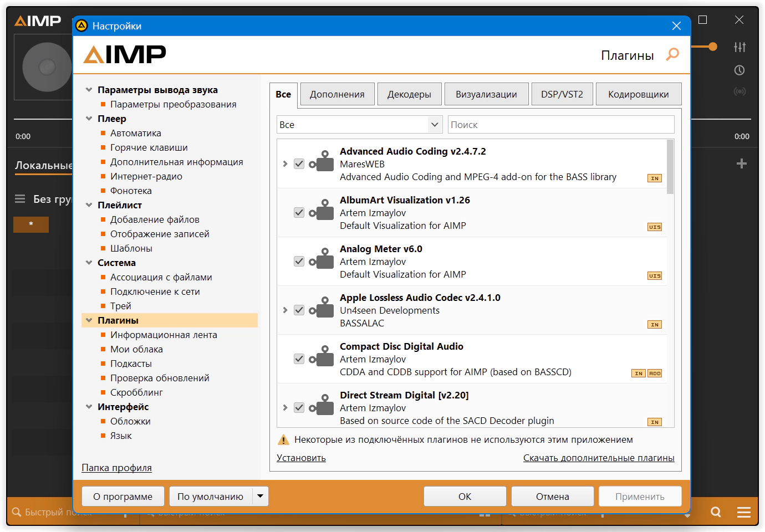Open the 'Визуализации' tab
This screenshot has width=765, height=532.
point(486,94)
